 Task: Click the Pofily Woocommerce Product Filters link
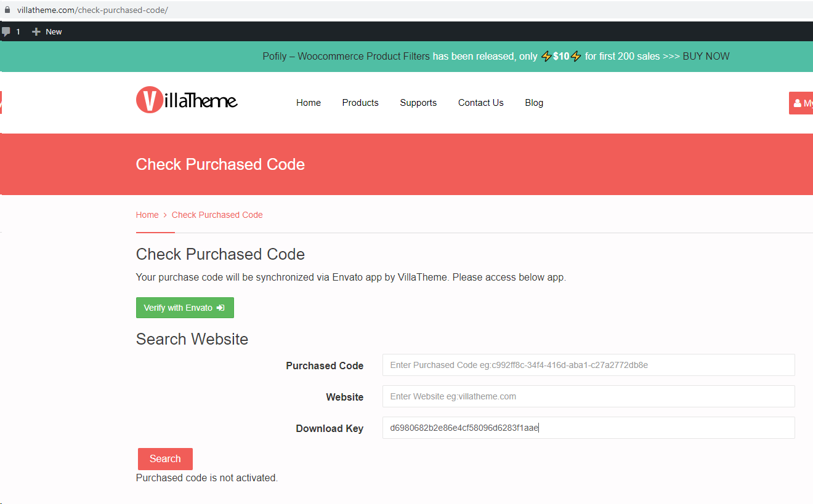tap(346, 56)
